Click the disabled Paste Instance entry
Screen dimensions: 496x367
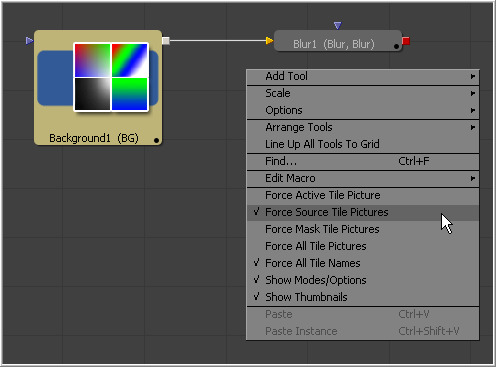pos(363,331)
